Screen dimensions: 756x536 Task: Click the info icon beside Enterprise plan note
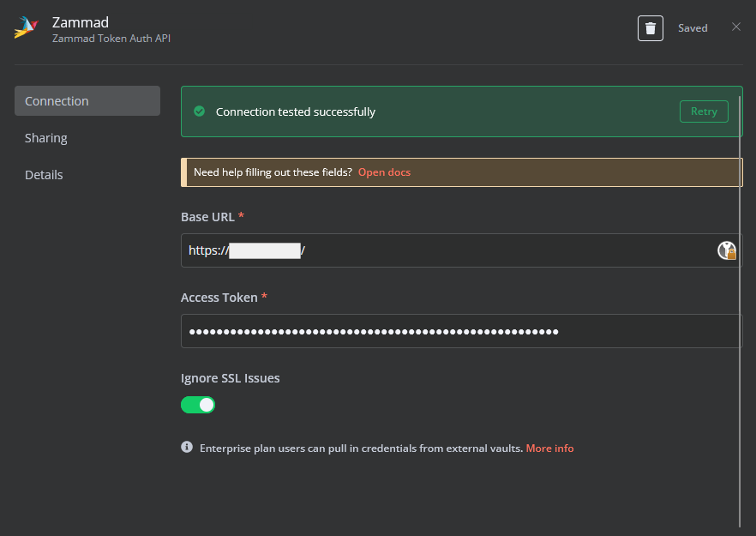[x=187, y=447]
